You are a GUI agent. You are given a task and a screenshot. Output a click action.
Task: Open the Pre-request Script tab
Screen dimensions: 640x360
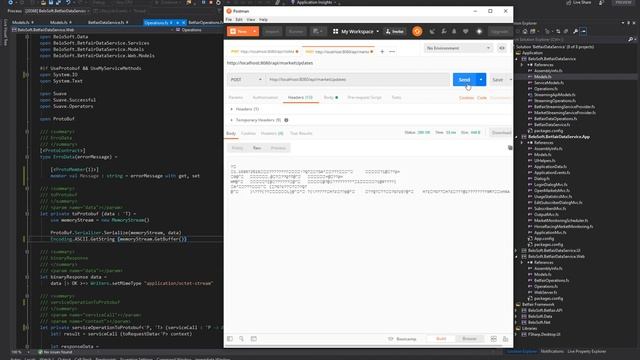pos(364,98)
